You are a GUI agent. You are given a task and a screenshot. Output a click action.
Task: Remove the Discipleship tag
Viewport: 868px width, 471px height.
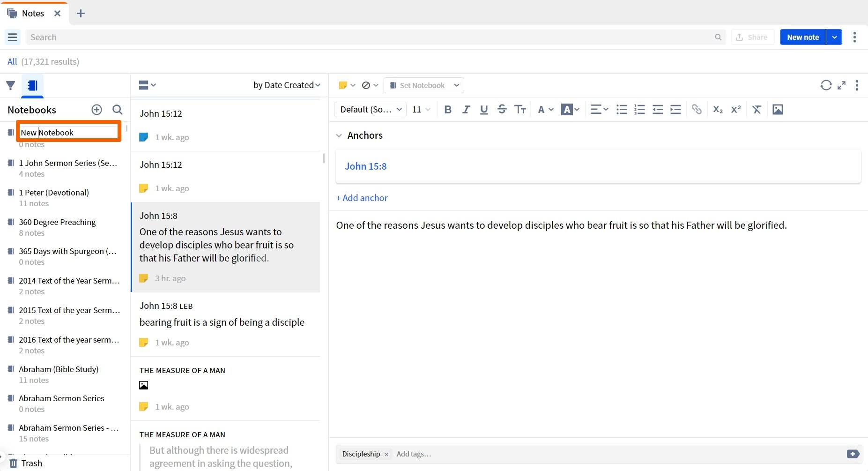[x=386, y=454]
